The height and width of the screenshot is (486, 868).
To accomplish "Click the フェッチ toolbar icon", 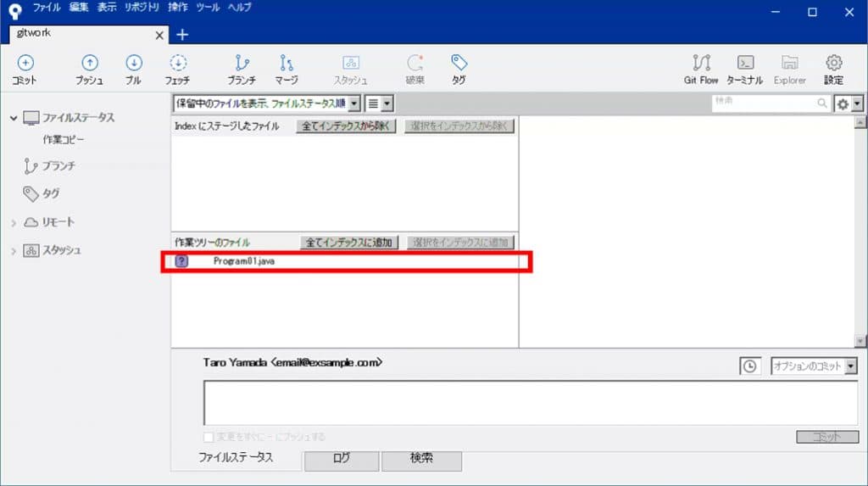I will pyautogui.click(x=178, y=63).
